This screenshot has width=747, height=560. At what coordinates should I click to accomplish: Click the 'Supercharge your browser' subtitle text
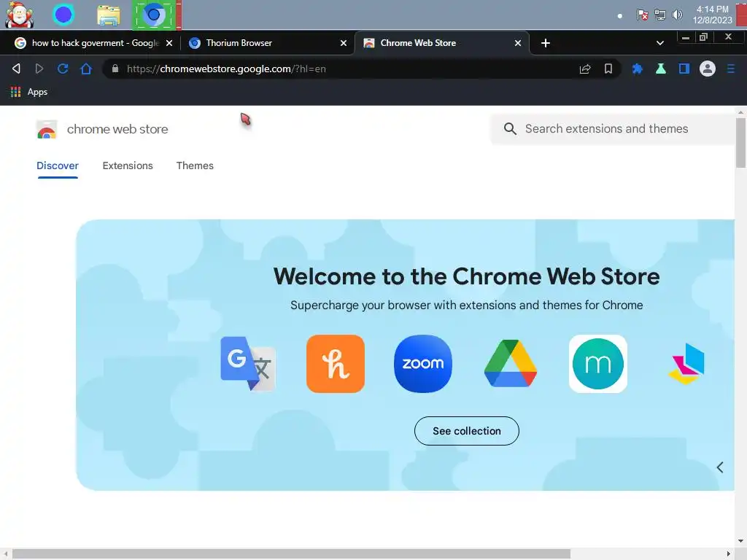coord(466,306)
